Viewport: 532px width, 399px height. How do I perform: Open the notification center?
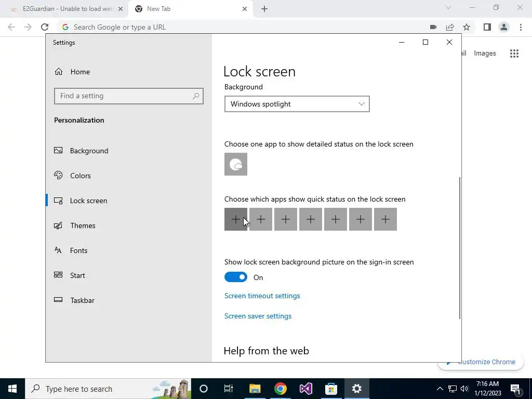coord(515,389)
